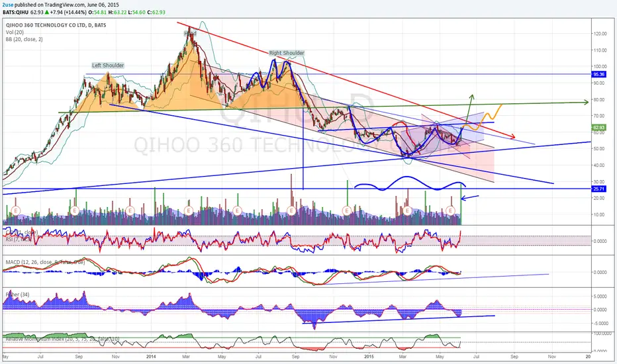Select the Left Shoulder annotation label
Screen dimensions: 617x364
(x=108, y=66)
